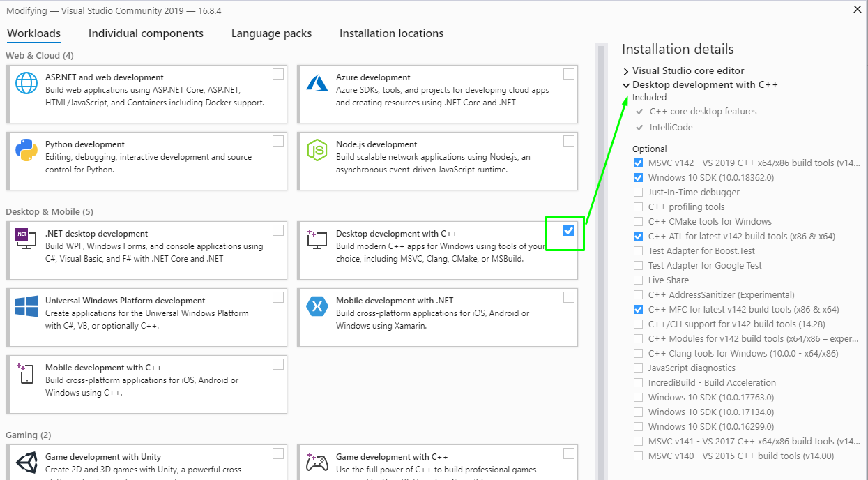Open the Language packs tab
The height and width of the screenshot is (480, 868).
click(x=271, y=33)
